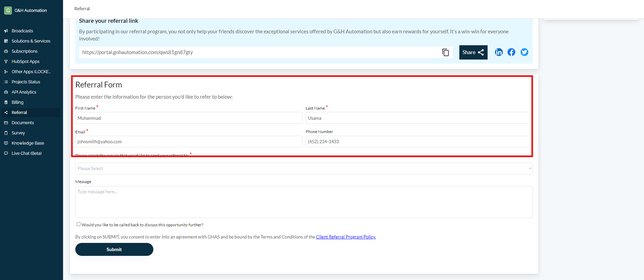This screenshot has width=644, height=280.
Task: Focus the First Name input field
Action: coord(188,118)
